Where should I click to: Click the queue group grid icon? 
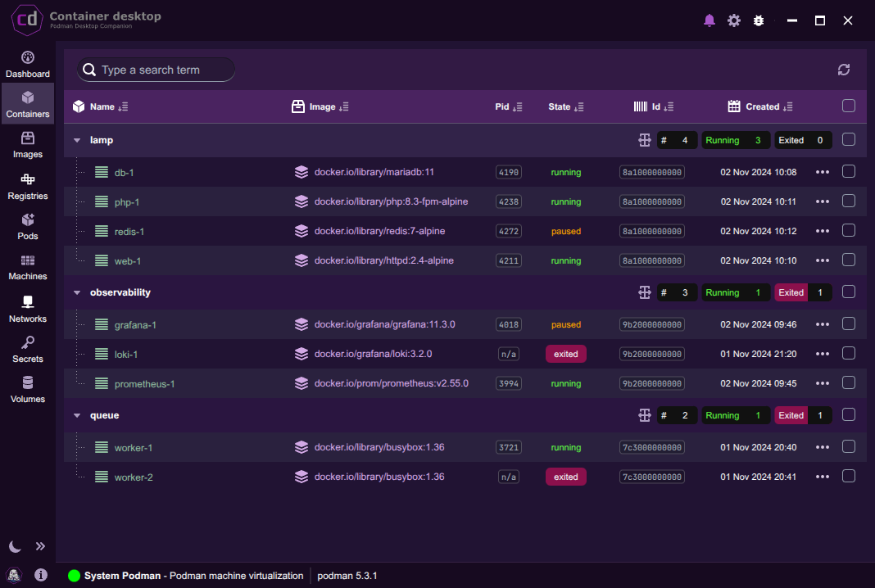pyautogui.click(x=645, y=415)
